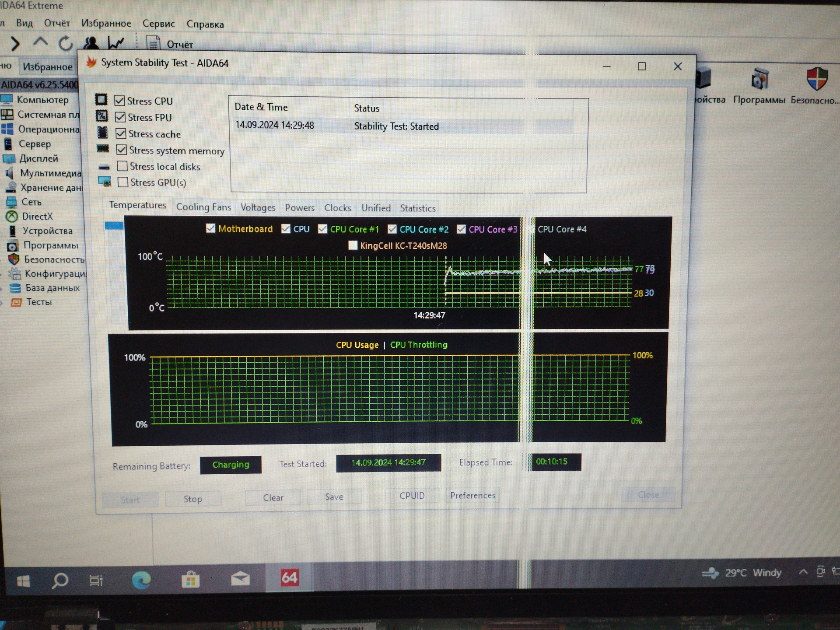The image size is (840, 630).
Task: Switch to Clocks tab
Action: click(x=338, y=208)
